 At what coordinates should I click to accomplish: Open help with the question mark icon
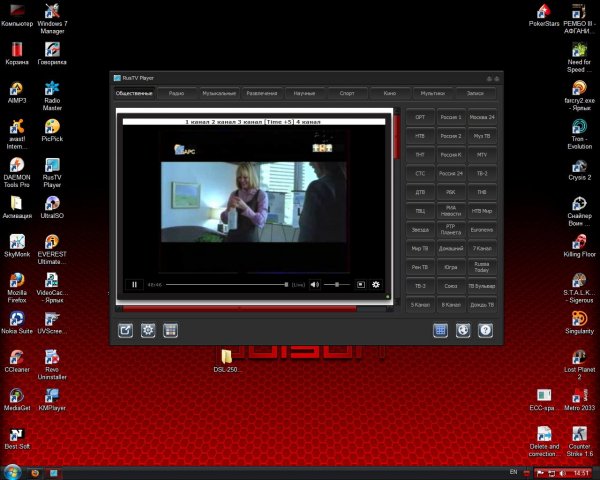point(485,330)
